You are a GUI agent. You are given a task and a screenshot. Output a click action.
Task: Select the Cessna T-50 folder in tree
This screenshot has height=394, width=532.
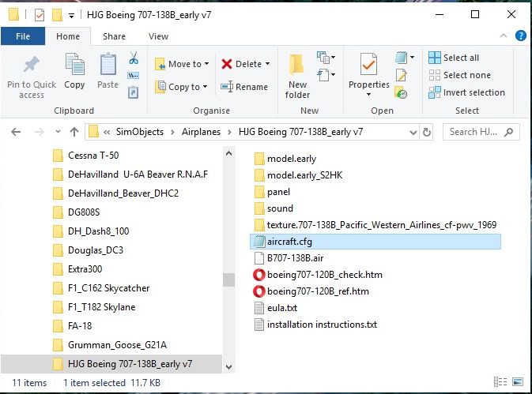[93, 156]
